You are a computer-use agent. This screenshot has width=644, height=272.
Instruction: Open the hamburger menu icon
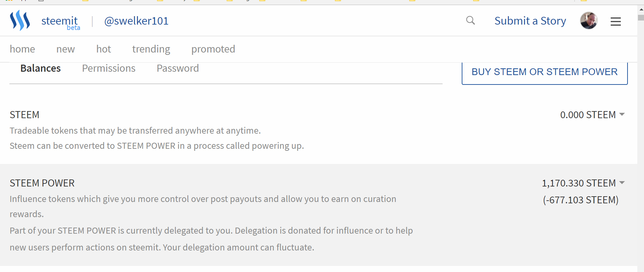tap(615, 22)
